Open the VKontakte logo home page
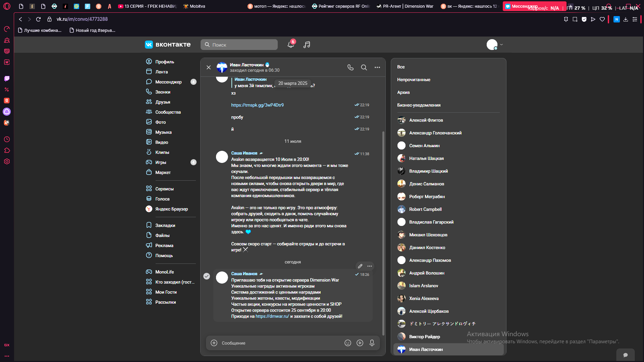This screenshot has height=362, width=644. (168, 45)
